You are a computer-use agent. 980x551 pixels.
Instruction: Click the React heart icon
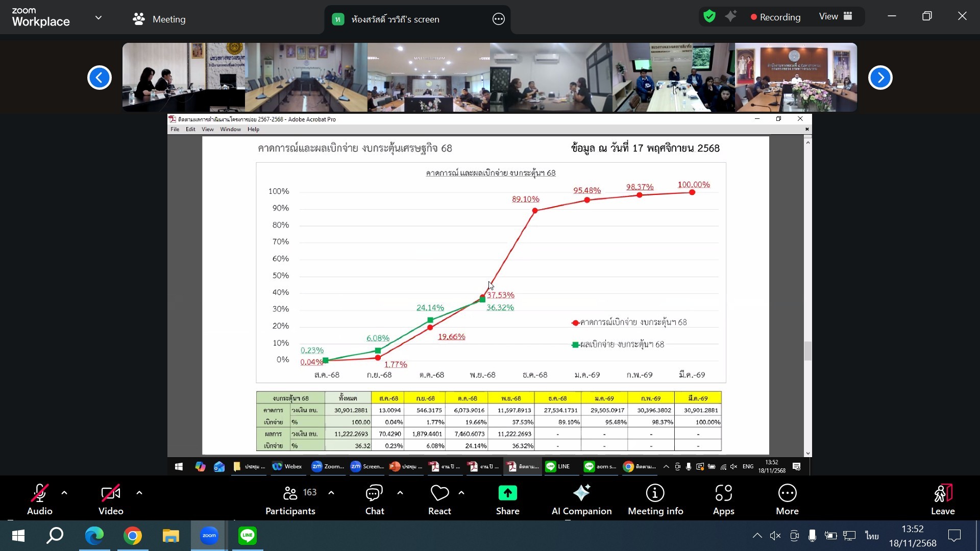pyautogui.click(x=439, y=493)
